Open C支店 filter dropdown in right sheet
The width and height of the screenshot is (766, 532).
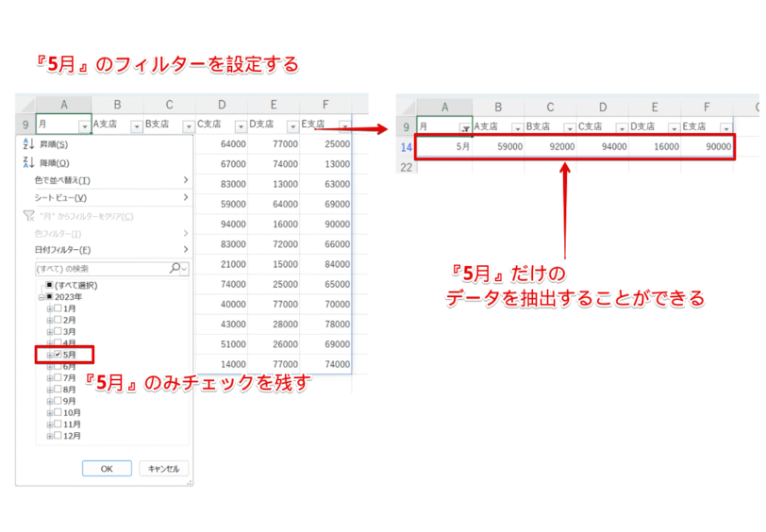622,128
